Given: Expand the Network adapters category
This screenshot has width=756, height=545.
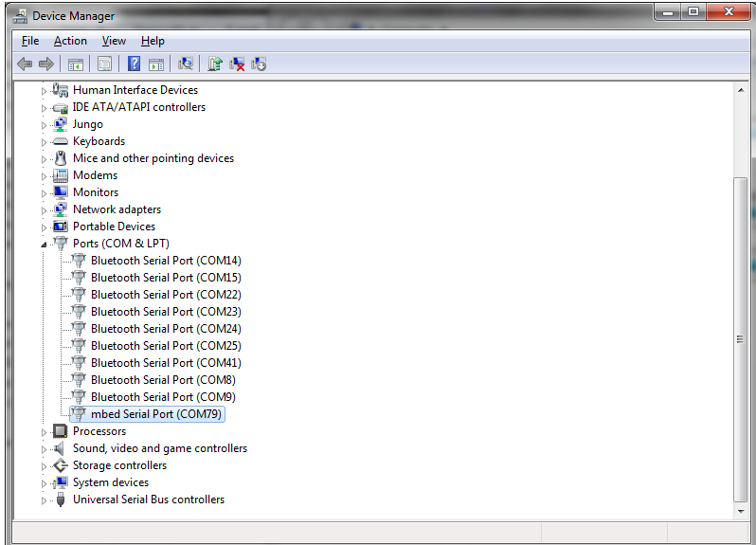Looking at the screenshot, I should [x=44, y=209].
